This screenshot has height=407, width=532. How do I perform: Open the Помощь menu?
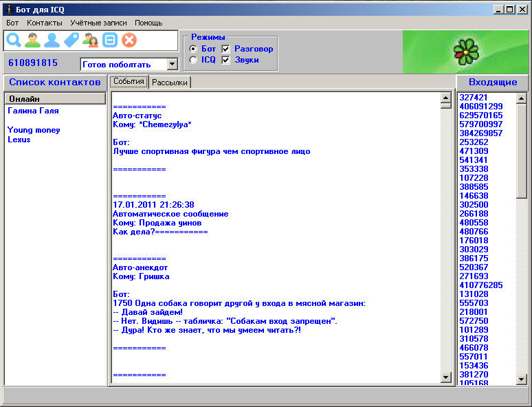click(x=148, y=23)
